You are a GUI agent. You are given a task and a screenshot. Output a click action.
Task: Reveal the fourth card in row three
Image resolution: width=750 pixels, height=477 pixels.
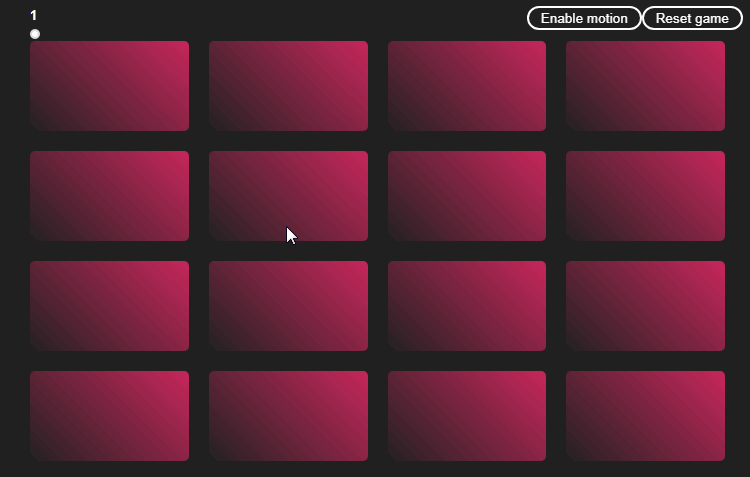(x=645, y=306)
